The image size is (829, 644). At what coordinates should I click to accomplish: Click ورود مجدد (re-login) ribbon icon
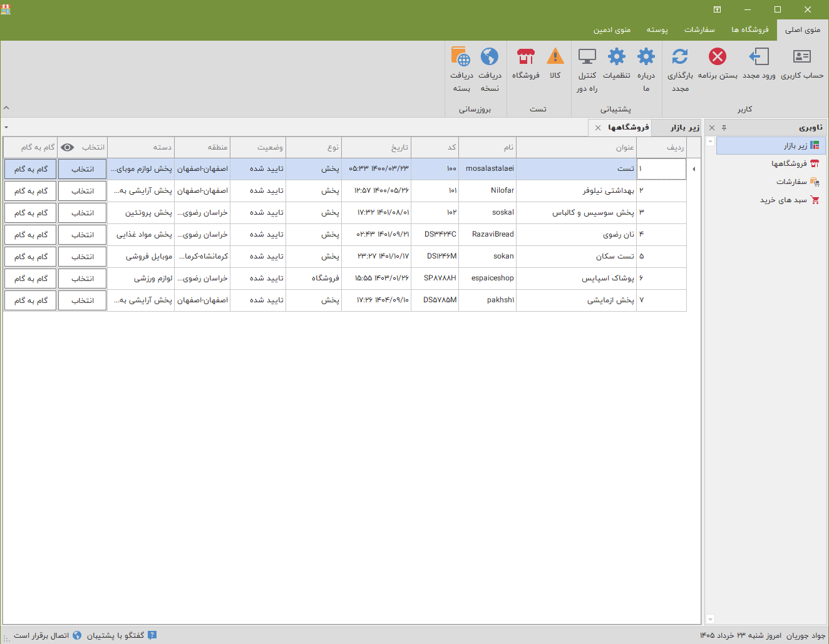pos(759,57)
